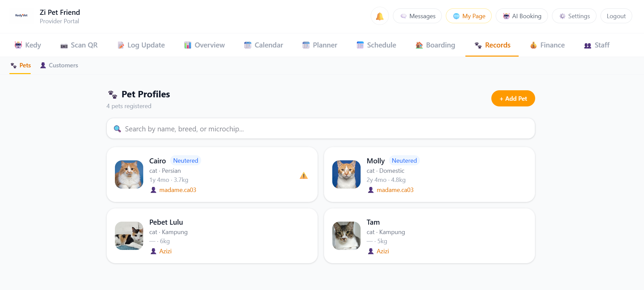This screenshot has width=644, height=290.
Task: Switch to the Calendar tab
Action: point(264,45)
